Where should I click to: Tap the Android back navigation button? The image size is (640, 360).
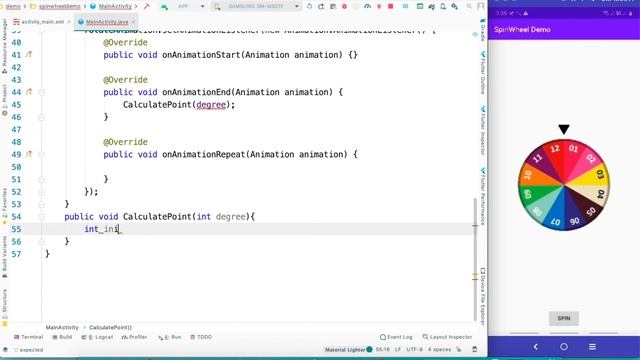pyautogui.click(x=536, y=347)
